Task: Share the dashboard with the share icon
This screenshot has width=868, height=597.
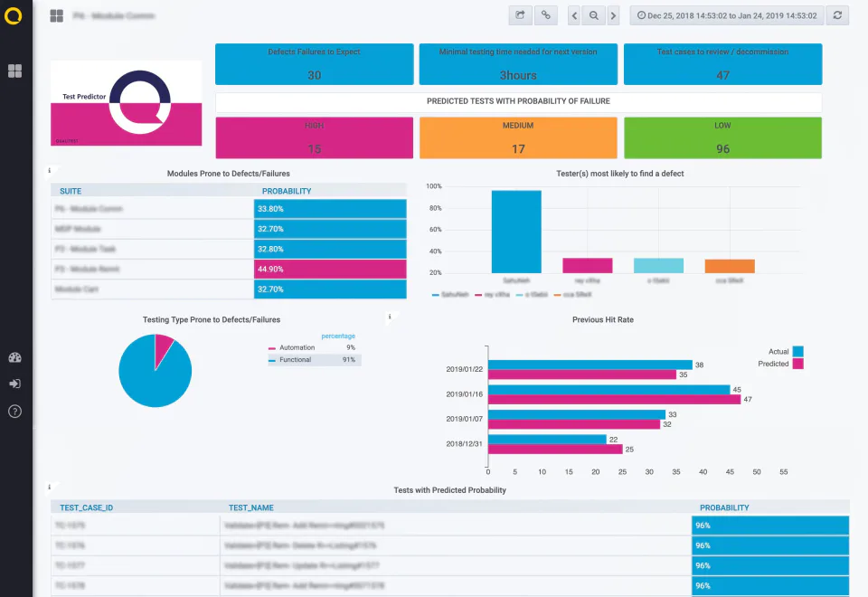Action: tap(521, 15)
